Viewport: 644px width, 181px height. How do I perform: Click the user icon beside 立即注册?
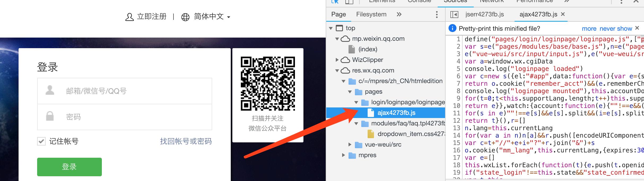129,17
